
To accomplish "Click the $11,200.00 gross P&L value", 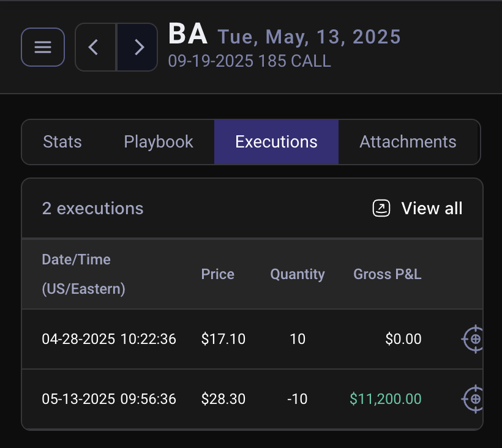I will pos(386,398).
